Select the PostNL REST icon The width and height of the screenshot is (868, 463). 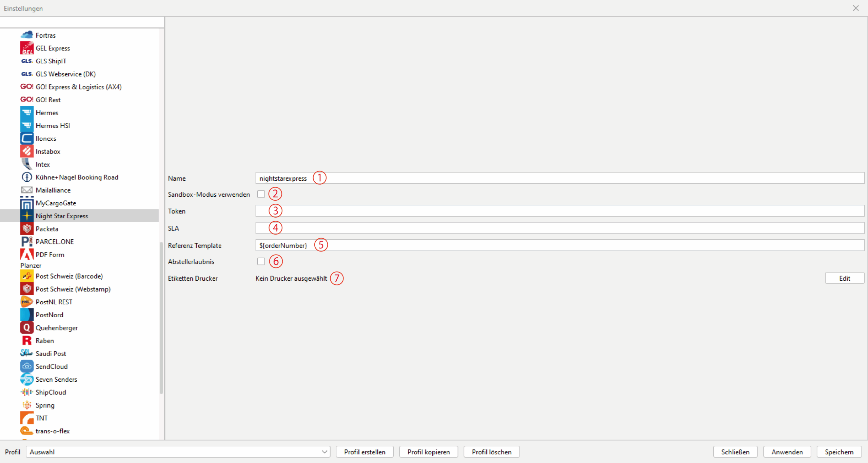pyautogui.click(x=27, y=302)
